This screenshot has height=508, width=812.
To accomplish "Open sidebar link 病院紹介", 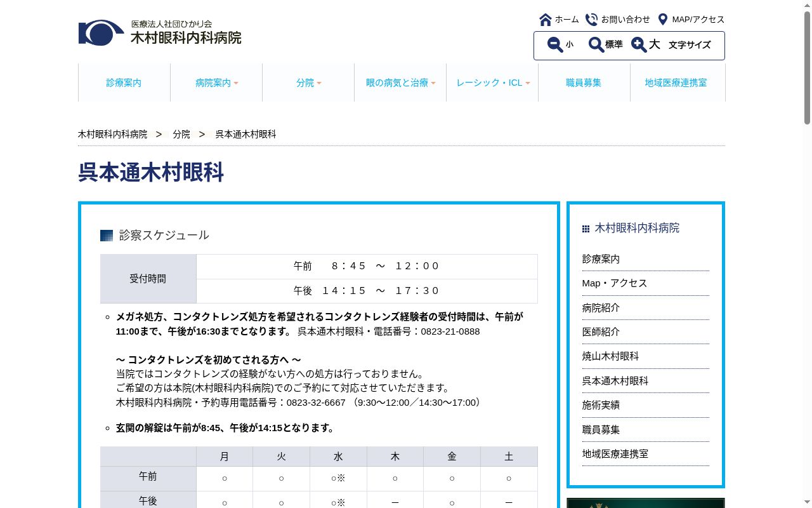I will [x=601, y=308].
